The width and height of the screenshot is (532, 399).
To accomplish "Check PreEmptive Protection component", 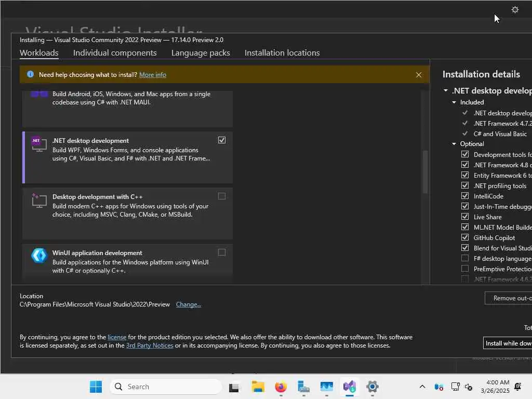I will click(465, 269).
